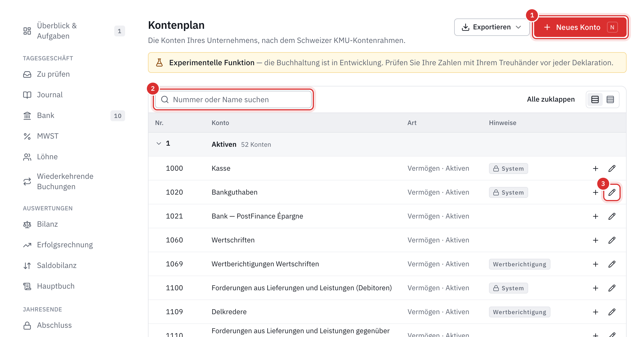644x337 pixels.
Task: Click the Art column header
Action: pos(412,123)
